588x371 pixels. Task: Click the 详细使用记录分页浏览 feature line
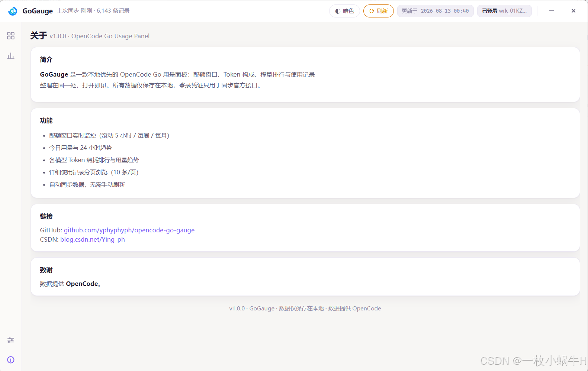point(94,172)
